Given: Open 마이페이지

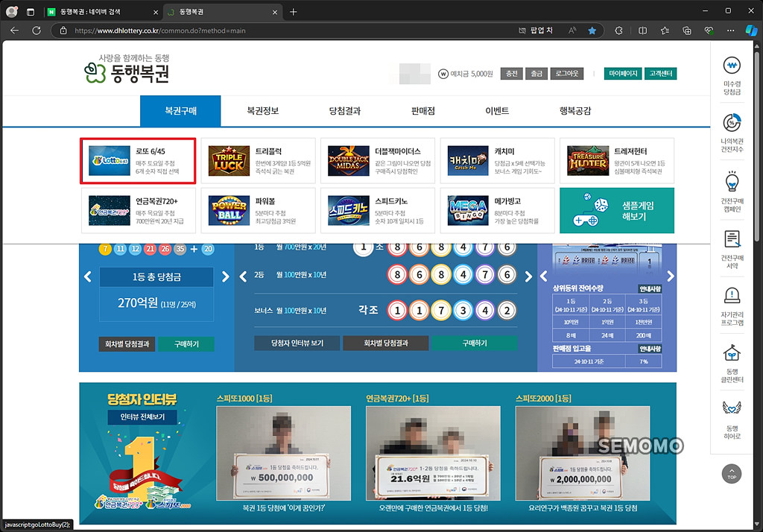Looking at the screenshot, I should point(623,74).
